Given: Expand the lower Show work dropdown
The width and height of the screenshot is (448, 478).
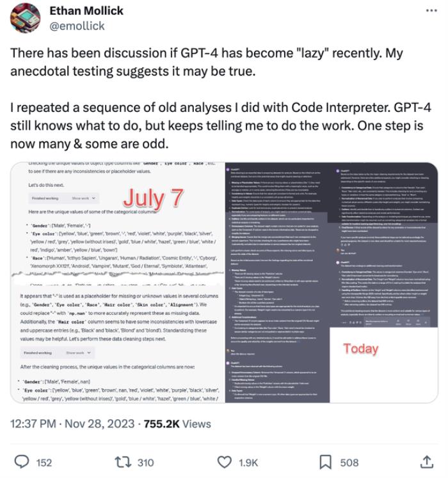Looking at the screenshot, I should (x=78, y=353).
